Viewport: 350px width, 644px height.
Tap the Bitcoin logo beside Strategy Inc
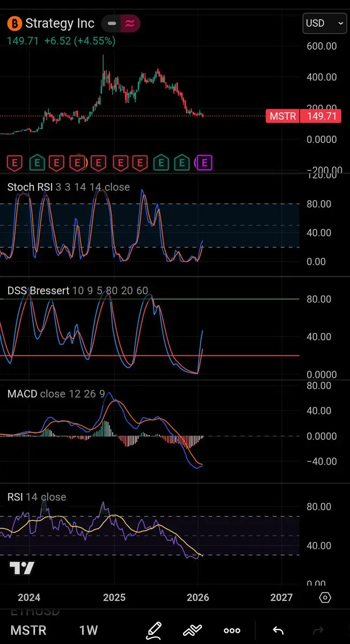tap(15, 24)
